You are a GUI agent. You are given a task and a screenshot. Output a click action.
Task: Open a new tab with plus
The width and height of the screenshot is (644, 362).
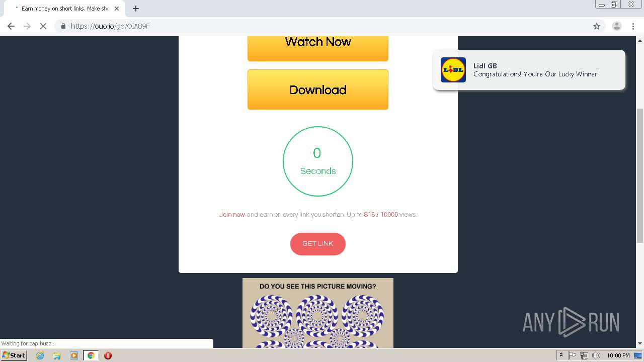pos(136,9)
